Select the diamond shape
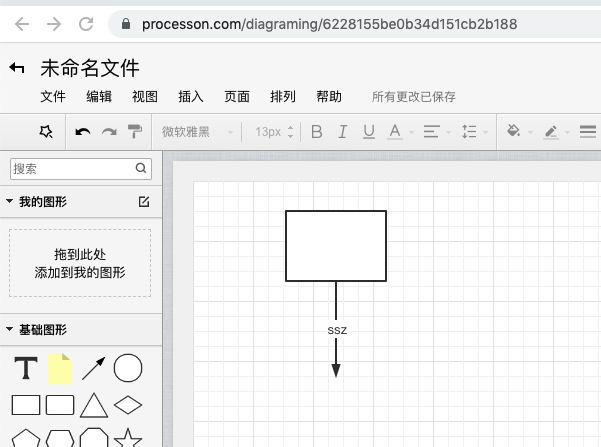The height and width of the screenshot is (447, 601). click(x=128, y=405)
